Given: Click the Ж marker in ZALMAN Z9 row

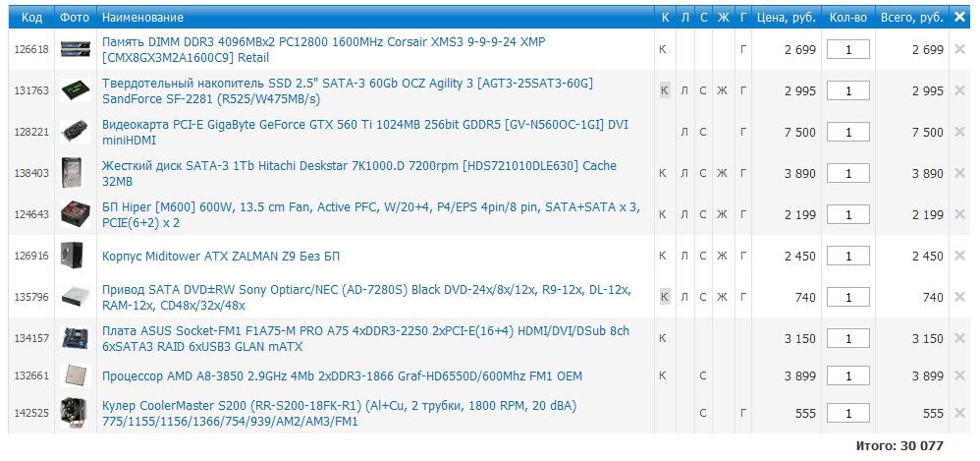Looking at the screenshot, I should (x=722, y=256).
